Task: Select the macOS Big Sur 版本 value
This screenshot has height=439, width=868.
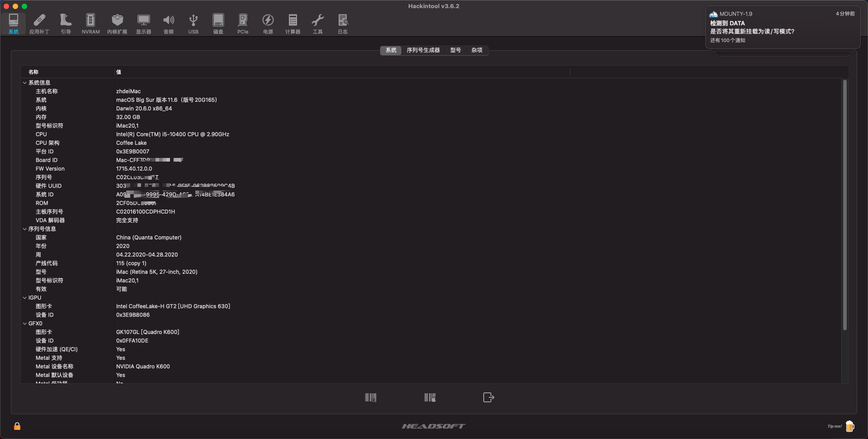Action: coord(166,100)
